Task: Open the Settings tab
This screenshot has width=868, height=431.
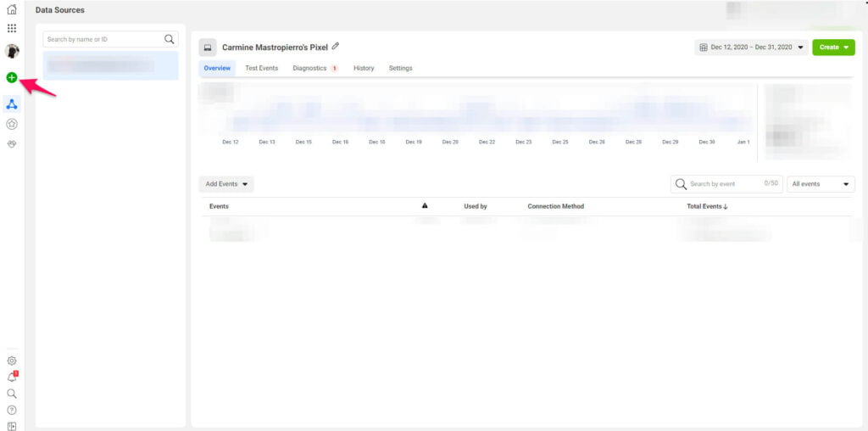Action: click(400, 68)
